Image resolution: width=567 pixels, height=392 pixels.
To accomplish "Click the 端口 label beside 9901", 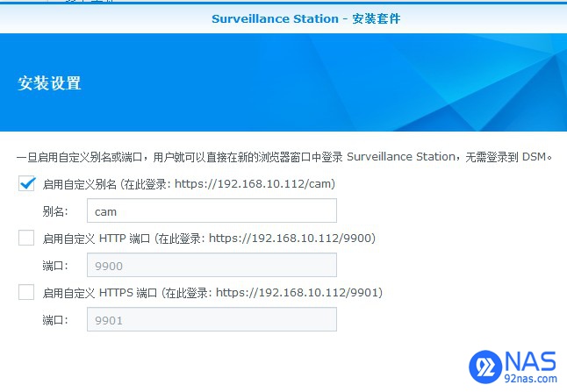I will point(54,321).
